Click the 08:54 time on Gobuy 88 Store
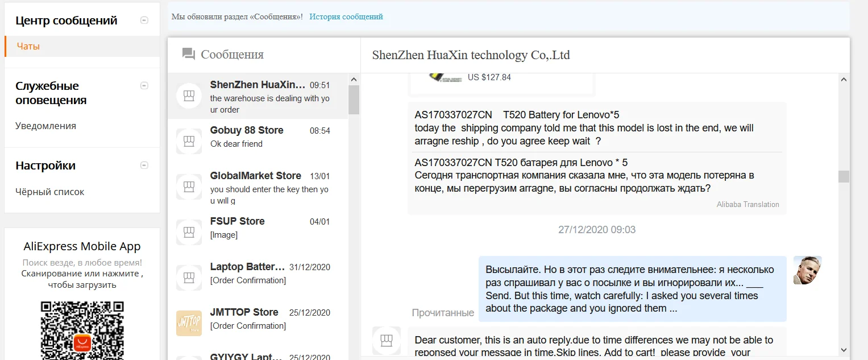This screenshot has height=360, width=868. (320, 131)
